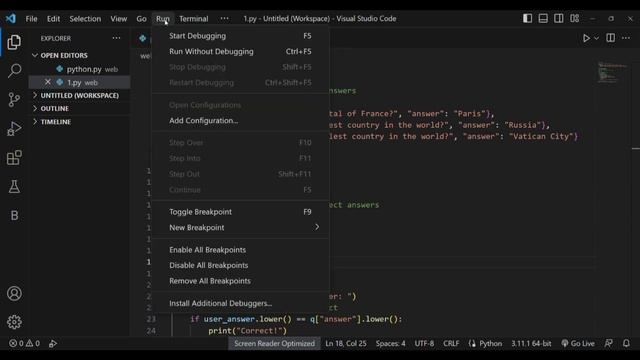This screenshot has height=360, width=640.
Task: Close the open Run menu
Action: [x=162, y=18]
